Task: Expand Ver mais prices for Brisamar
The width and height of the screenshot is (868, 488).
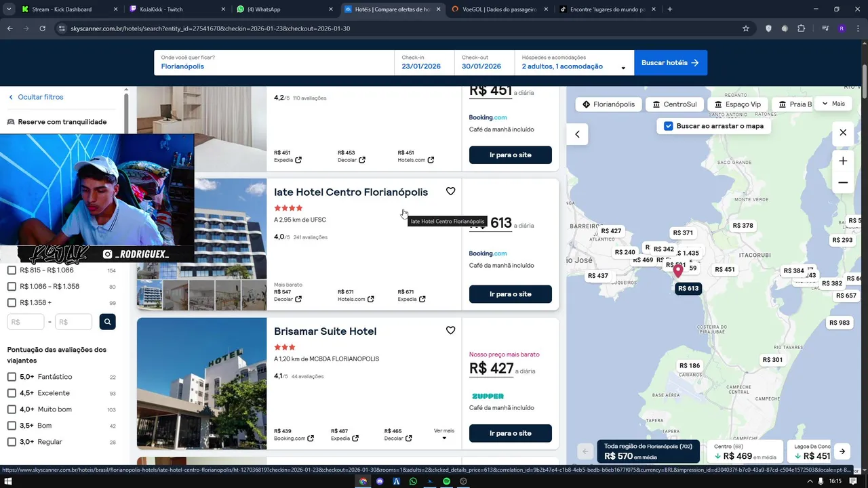Action: pyautogui.click(x=444, y=434)
